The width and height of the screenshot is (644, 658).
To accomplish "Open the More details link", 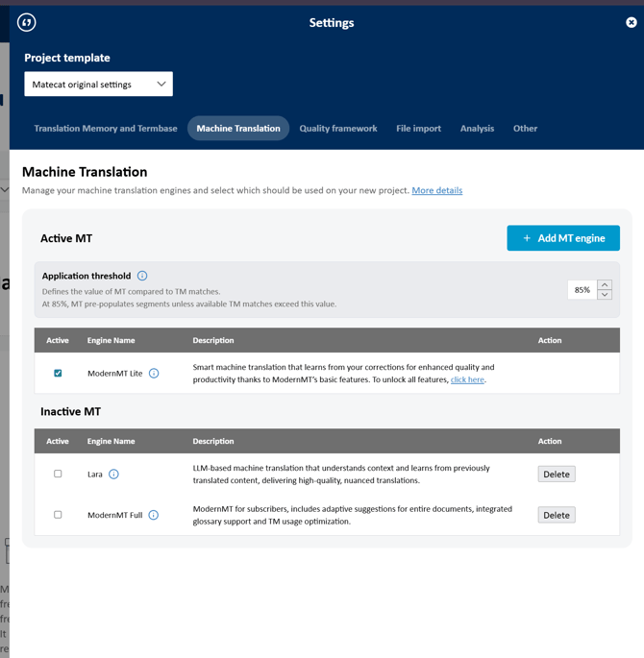I will click(x=436, y=191).
